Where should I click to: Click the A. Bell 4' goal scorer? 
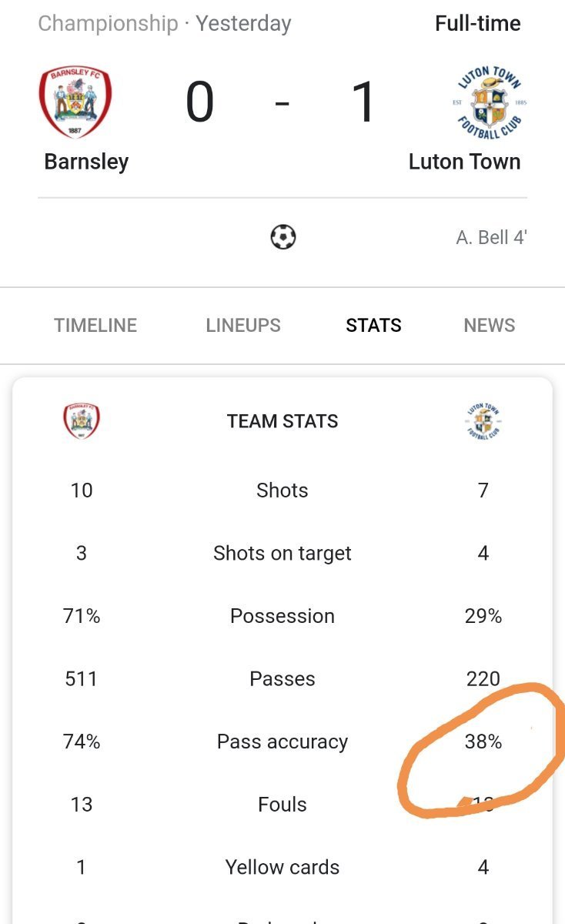point(491,237)
